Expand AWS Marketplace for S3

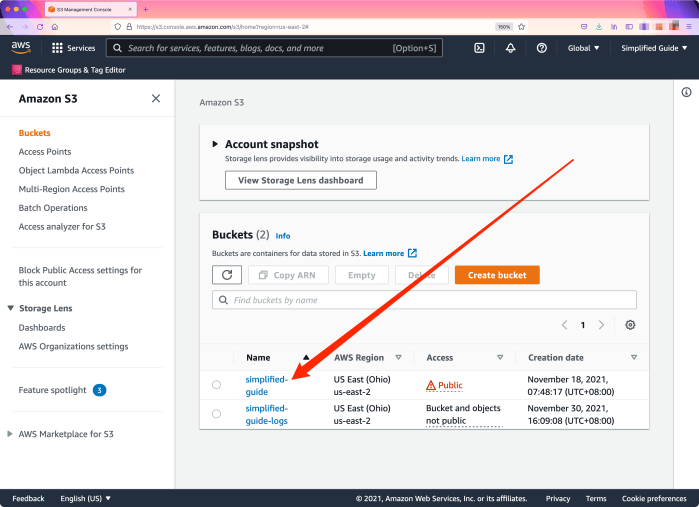10,434
